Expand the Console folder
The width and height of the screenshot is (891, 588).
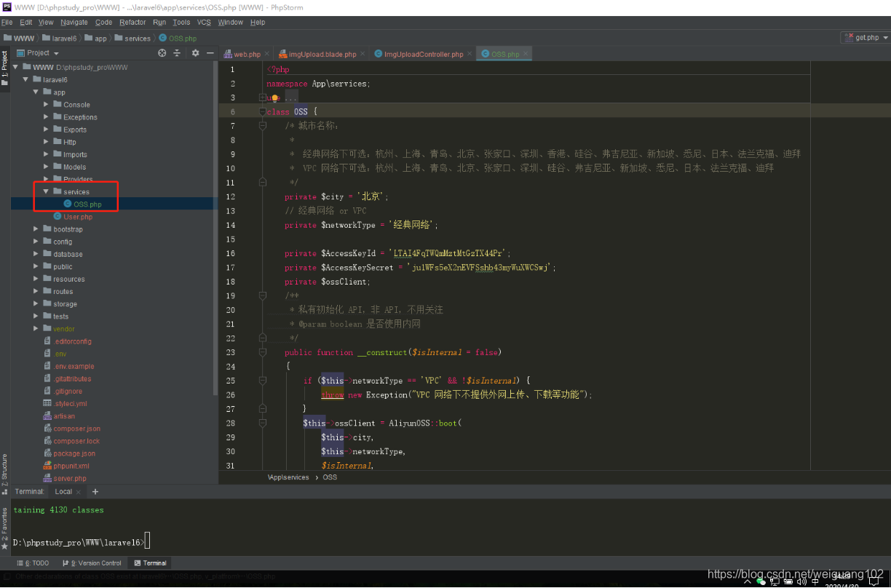pyautogui.click(x=47, y=105)
